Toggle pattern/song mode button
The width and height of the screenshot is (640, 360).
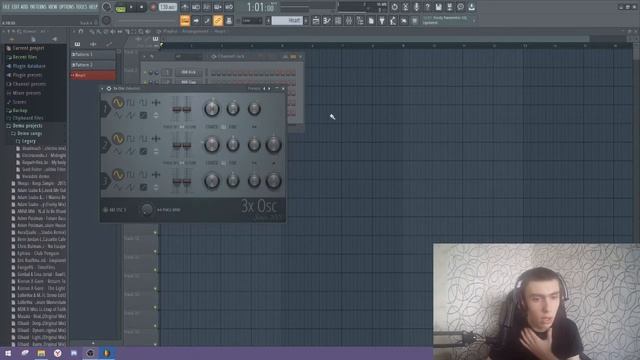point(121,7)
